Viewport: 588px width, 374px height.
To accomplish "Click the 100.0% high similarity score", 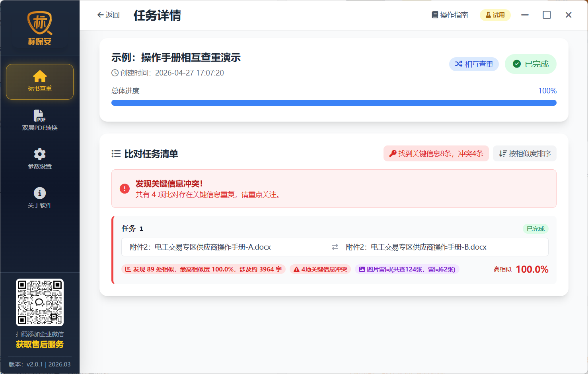I will tap(532, 269).
